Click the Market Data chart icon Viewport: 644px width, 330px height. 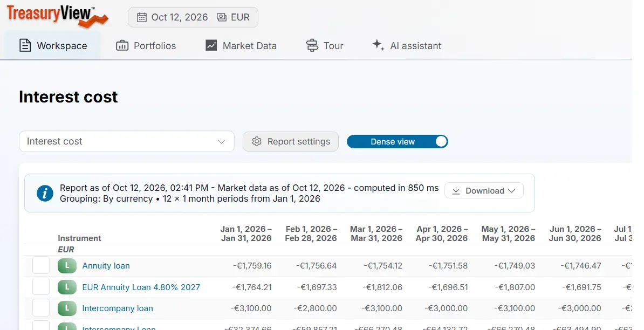point(211,45)
